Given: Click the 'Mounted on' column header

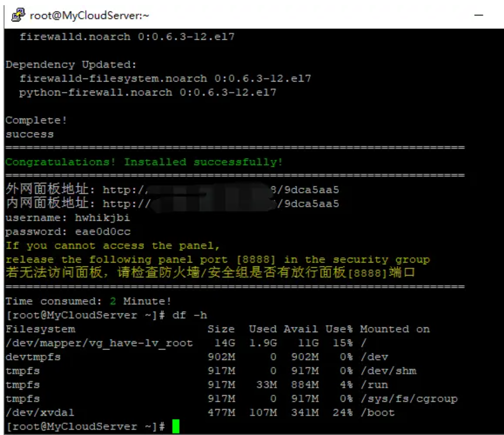Looking at the screenshot, I should coord(394,329).
